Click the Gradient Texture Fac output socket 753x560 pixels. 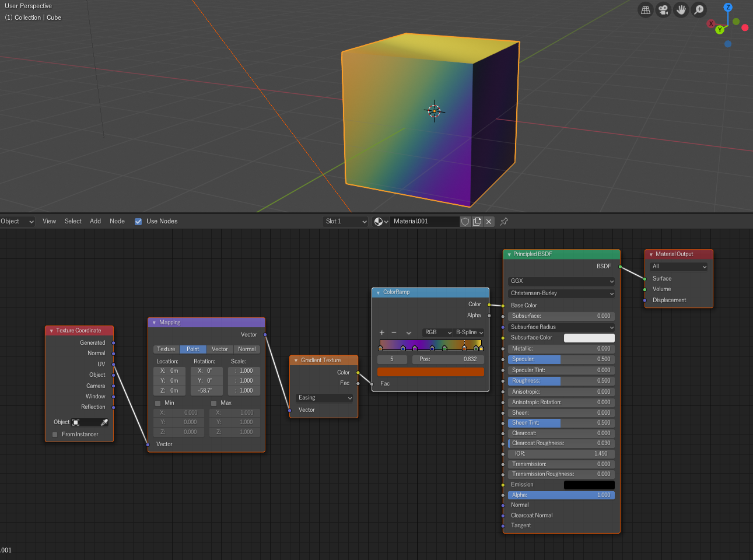[x=358, y=383]
